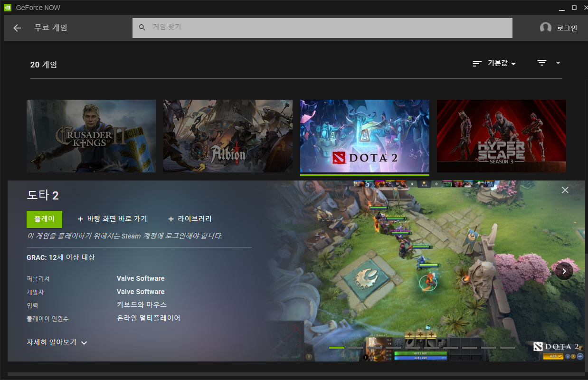Screen dimensions: 588x380
Task: Click the NVIDIA logo in title bar
Action: coord(8,8)
